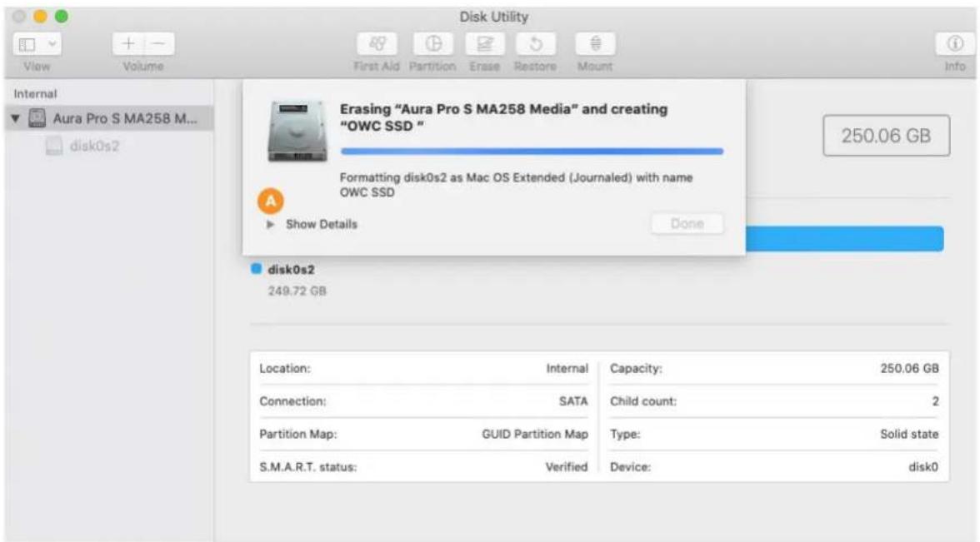Image resolution: width=980 pixels, height=542 pixels.
Task: Click the Mount toolbar icon
Action: (595, 43)
